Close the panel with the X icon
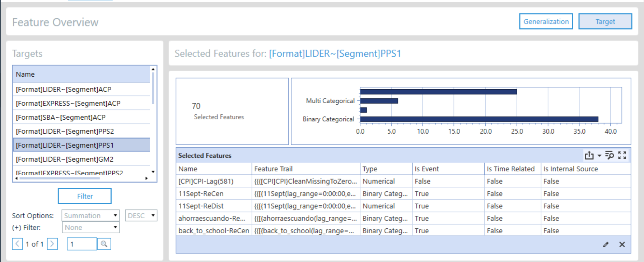The width and height of the screenshot is (644, 262). point(622,244)
